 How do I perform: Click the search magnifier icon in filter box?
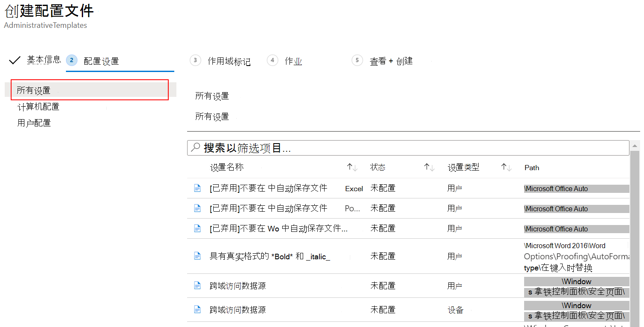[x=195, y=147]
